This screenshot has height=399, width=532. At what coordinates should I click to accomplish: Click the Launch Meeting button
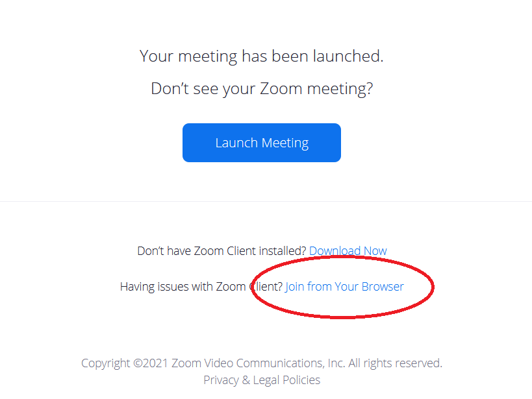tap(261, 143)
